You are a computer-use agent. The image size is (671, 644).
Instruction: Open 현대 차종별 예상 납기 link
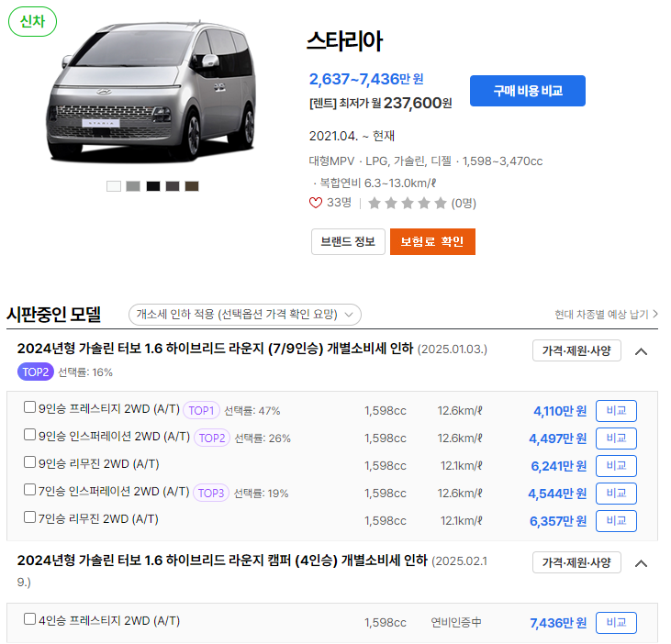point(606,315)
